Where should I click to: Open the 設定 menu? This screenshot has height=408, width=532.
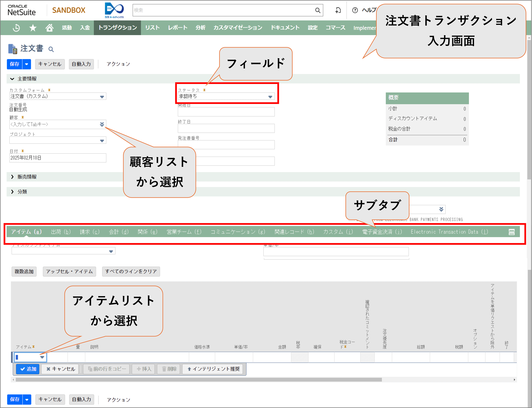313,28
